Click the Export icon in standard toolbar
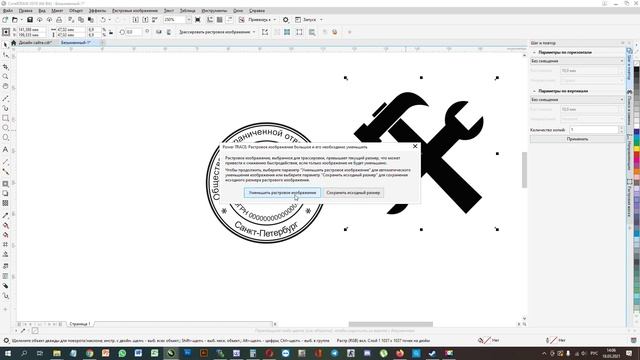 click(145, 20)
